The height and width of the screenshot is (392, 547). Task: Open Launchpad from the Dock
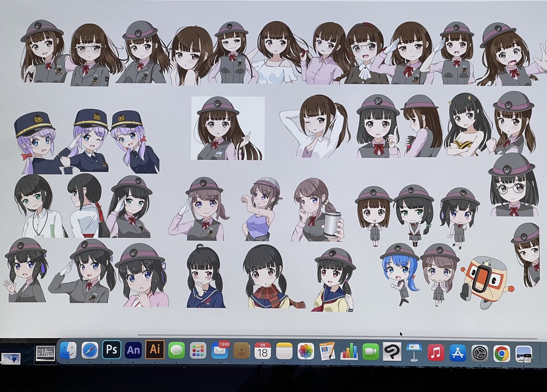tap(198, 351)
